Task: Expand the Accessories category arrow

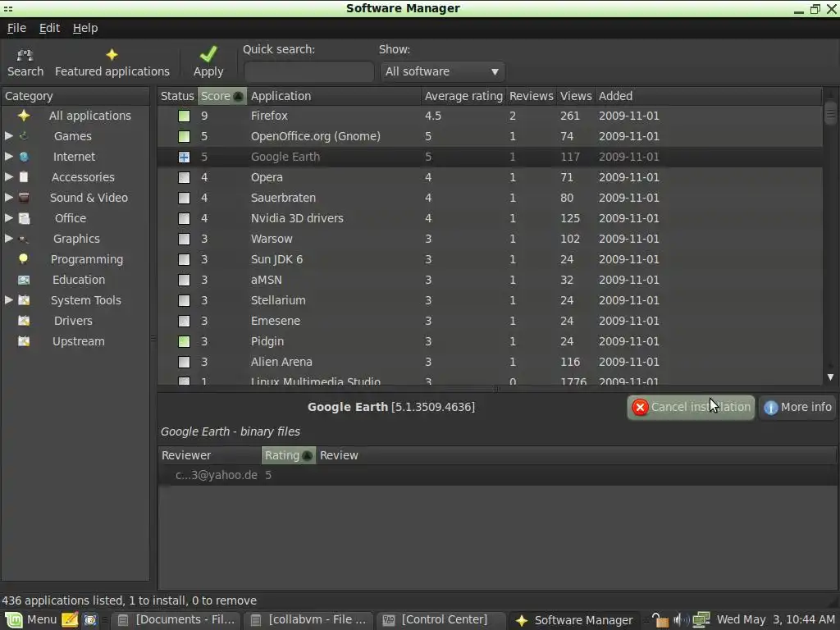Action: 8,177
